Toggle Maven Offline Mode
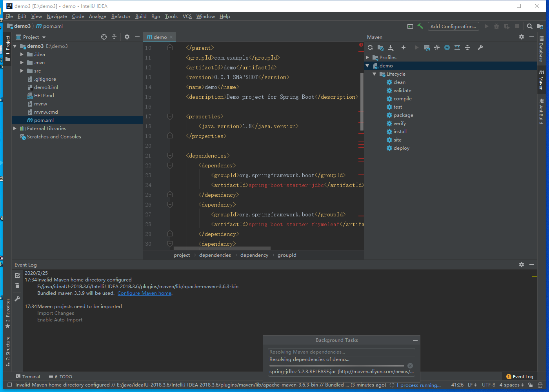This screenshot has width=549, height=392. coord(437,47)
